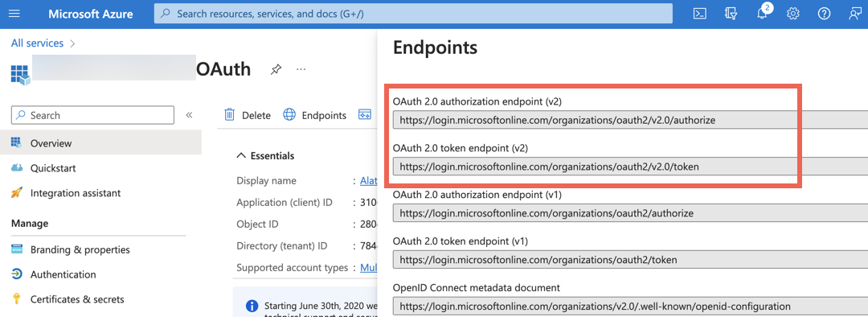Click the Delete toolbar button
868x317 pixels.
point(248,115)
